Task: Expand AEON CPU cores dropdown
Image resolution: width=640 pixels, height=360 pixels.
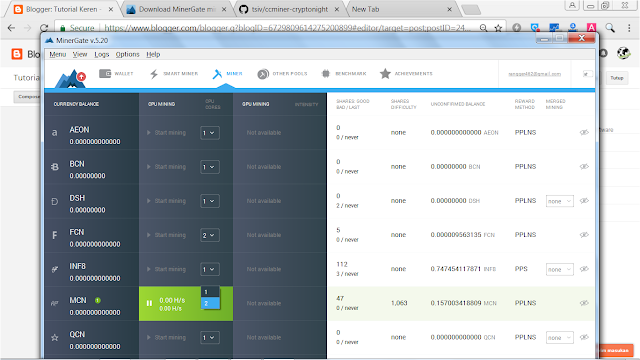Action: [210, 133]
